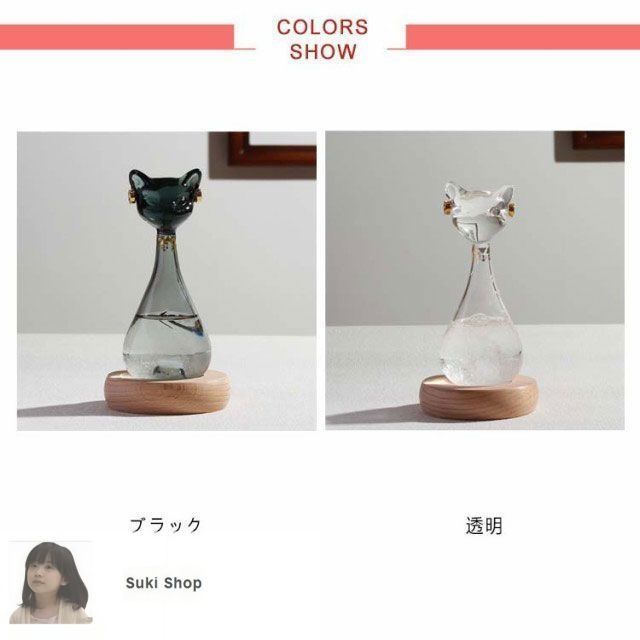Click the transparent cat glass bottle image
The image size is (640, 640).
pos(475,280)
